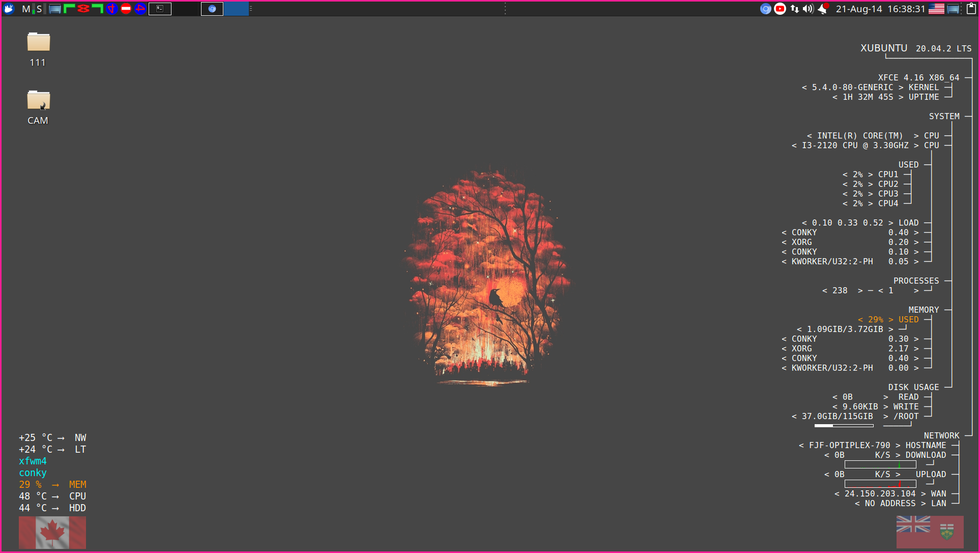Click the 5.4.0-80-GENERIC kernel line
This screenshot has height=553, width=980.
tap(870, 87)
